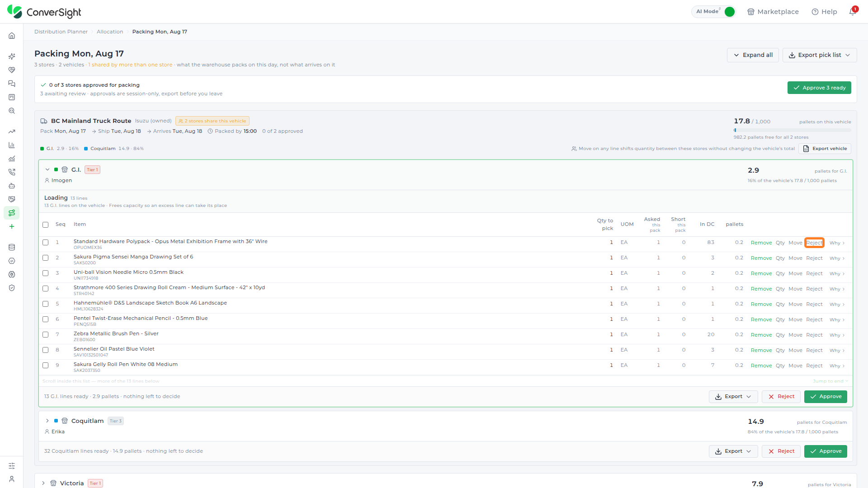
Task: Open Marketplace in the top bar
Action: [773, 12]
